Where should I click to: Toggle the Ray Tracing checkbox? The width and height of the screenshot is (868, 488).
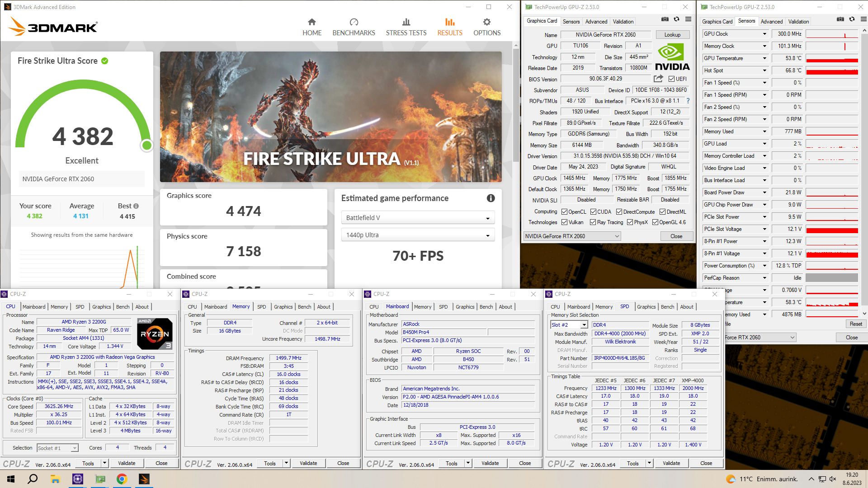[593, 222]
